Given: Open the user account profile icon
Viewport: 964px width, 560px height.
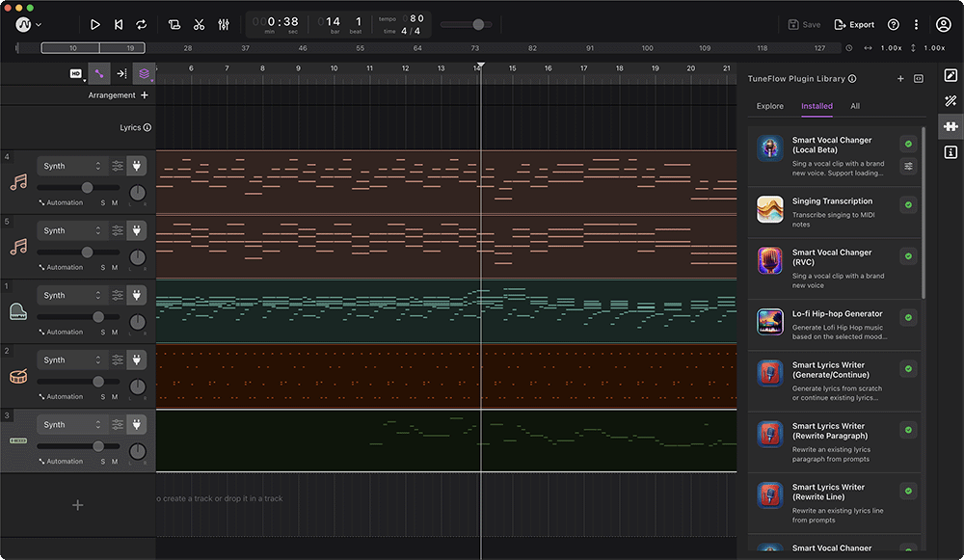Looking at the screenshot, I should pyautogui.click(x=943, y=25).
